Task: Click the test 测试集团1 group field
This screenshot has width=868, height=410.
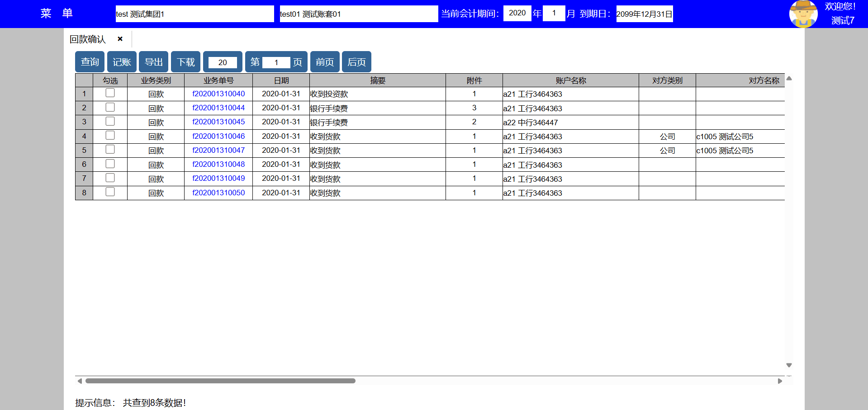Action: click(194, 14)
